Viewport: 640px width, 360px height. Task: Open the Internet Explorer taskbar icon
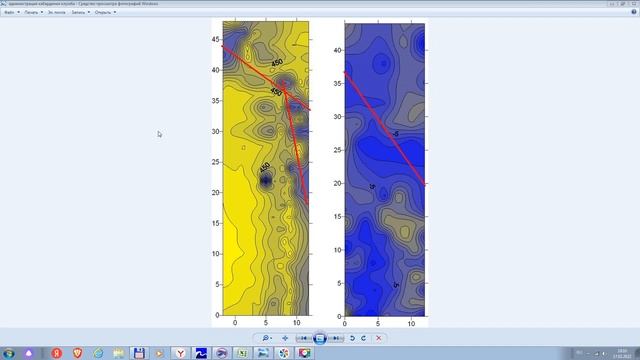(98, 353)
